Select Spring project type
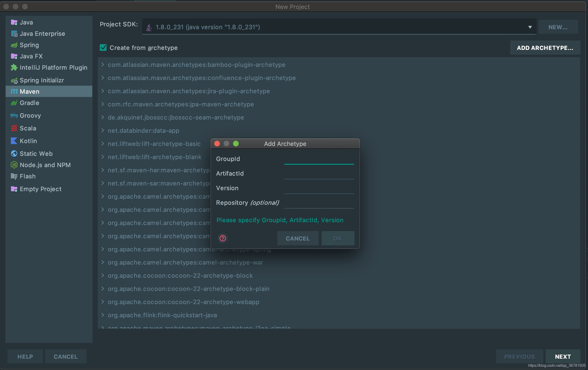The image size is (588, 370). click(49, 45)
